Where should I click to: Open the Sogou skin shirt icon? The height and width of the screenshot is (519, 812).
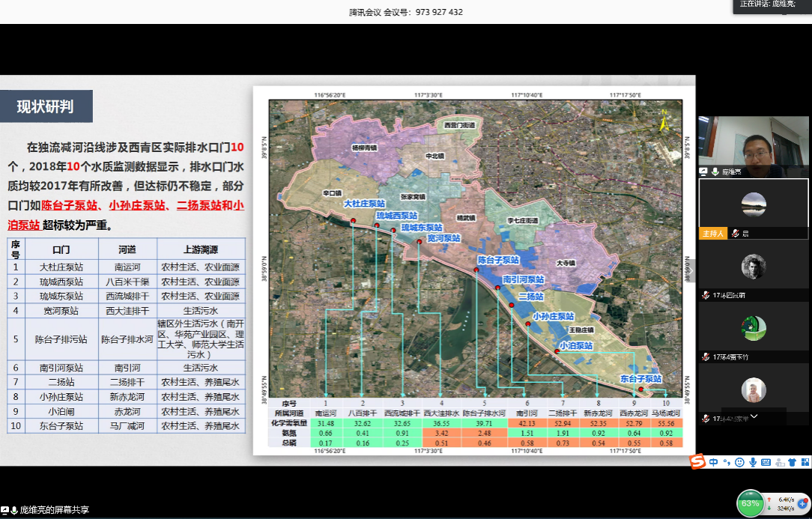coord(790,462)
